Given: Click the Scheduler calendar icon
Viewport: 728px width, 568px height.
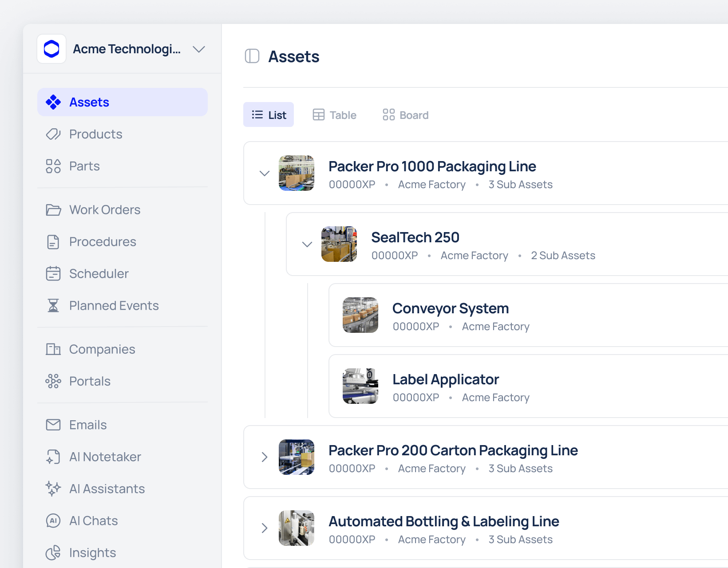Looking at the screenshot, I should (x=53, y=273).
